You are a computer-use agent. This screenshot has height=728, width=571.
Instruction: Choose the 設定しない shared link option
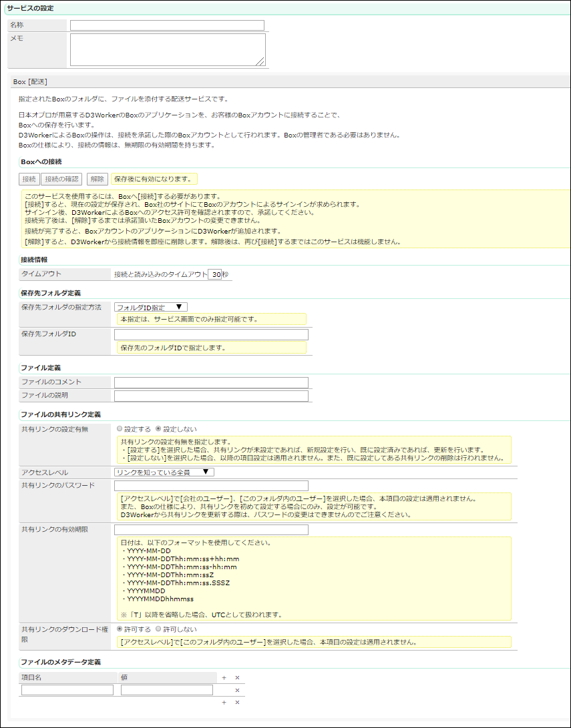(x=158, y=429)
